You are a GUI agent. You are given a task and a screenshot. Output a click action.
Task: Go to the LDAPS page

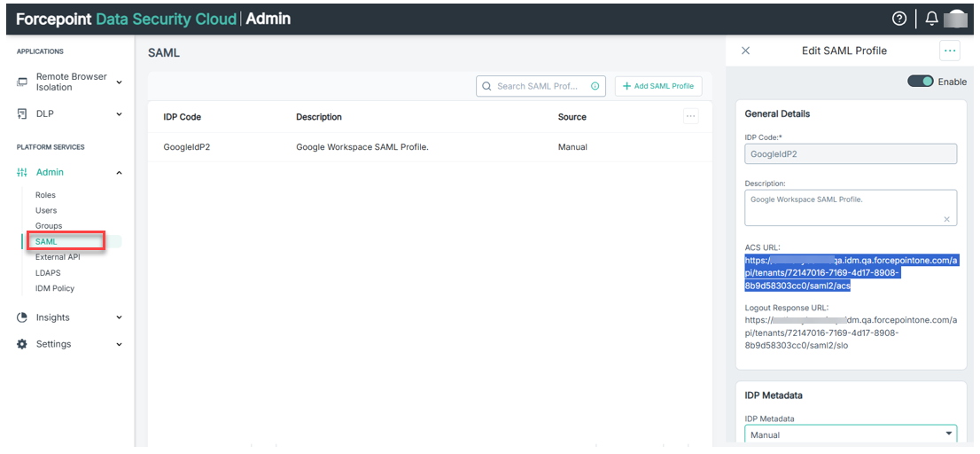pyautogui.click(x=48, y=272)
